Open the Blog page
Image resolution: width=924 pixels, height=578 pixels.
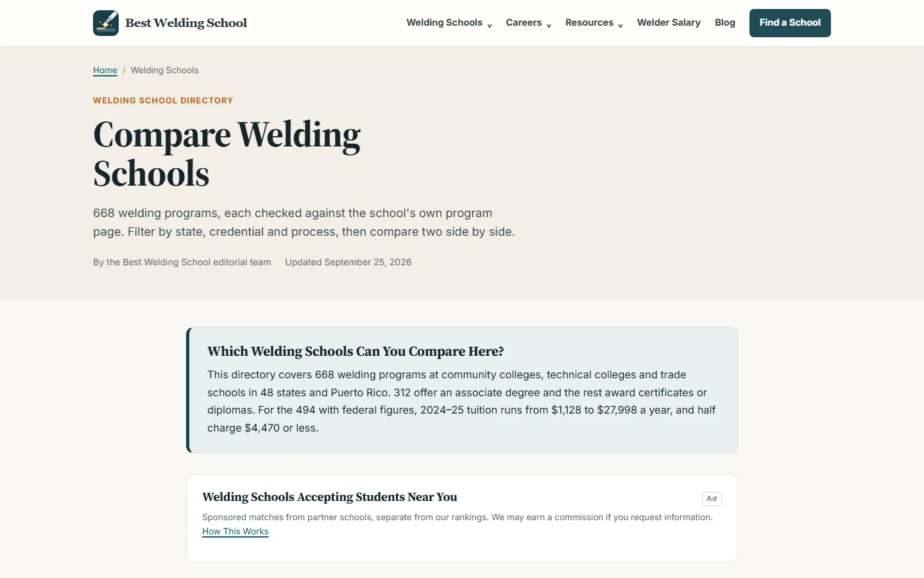click(x=725, y=22)
